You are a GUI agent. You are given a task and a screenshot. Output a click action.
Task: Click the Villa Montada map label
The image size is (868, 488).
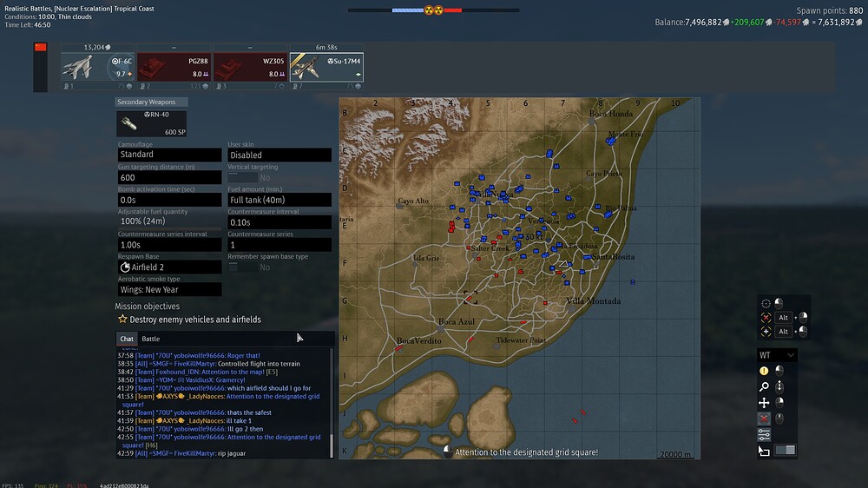tap(594, 301)
